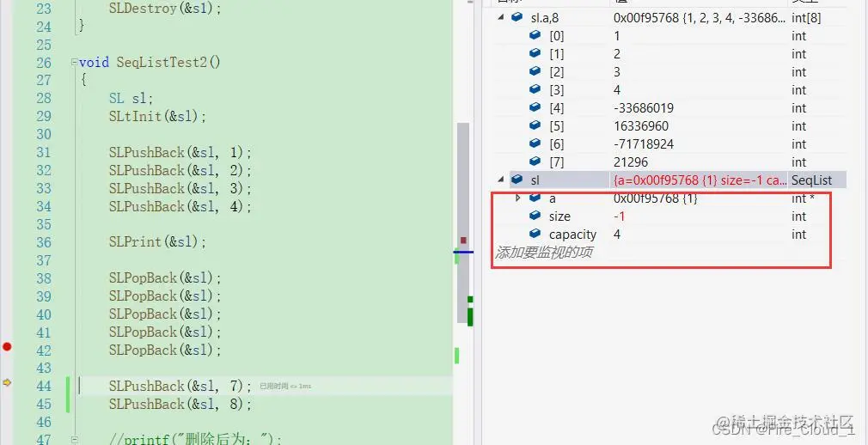Viewport: 868px width, 445px height.
Task: Click the SLPushBack(&sl, 7); line
Action: (x=180, y=386)
